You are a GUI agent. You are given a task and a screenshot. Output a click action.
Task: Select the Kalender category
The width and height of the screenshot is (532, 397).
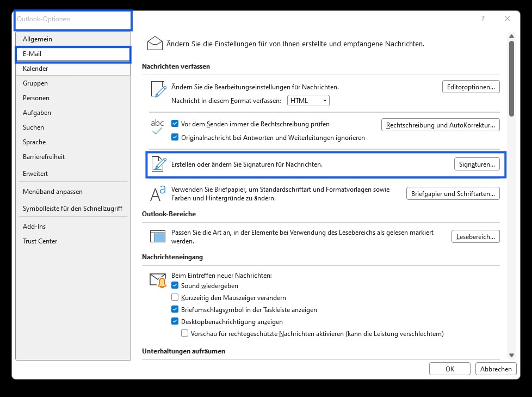(73, 69)
